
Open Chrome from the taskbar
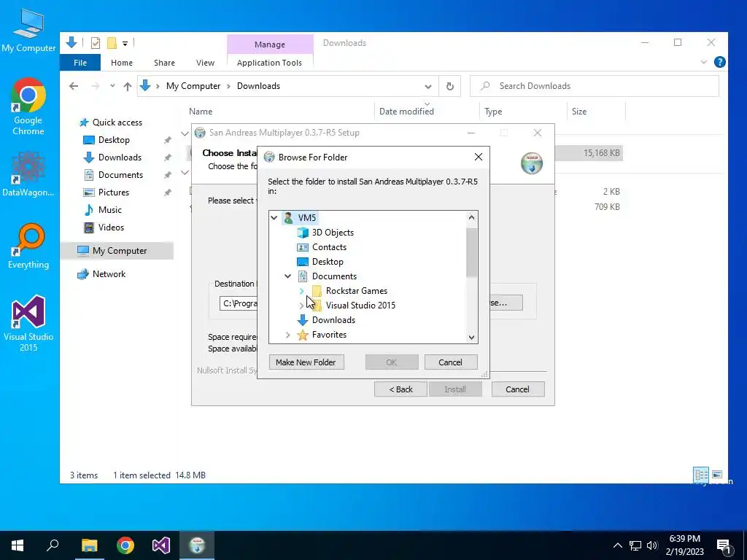click(125, 545)
